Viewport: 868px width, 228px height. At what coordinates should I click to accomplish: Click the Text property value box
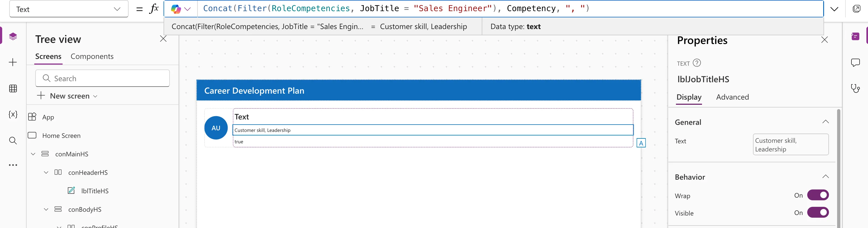[x=790, y=145]
